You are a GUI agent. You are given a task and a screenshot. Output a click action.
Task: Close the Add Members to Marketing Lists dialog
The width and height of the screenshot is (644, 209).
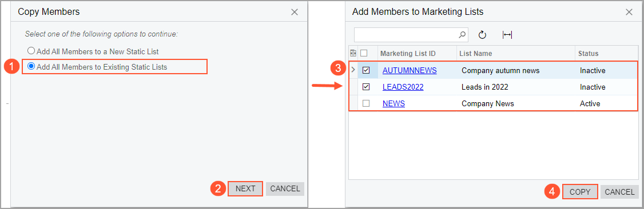point(629,12)
